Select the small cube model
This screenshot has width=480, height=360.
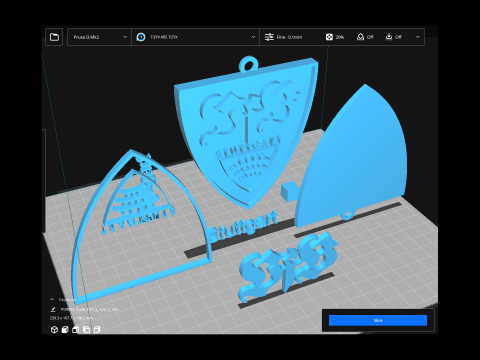click(x=289, y=191)
